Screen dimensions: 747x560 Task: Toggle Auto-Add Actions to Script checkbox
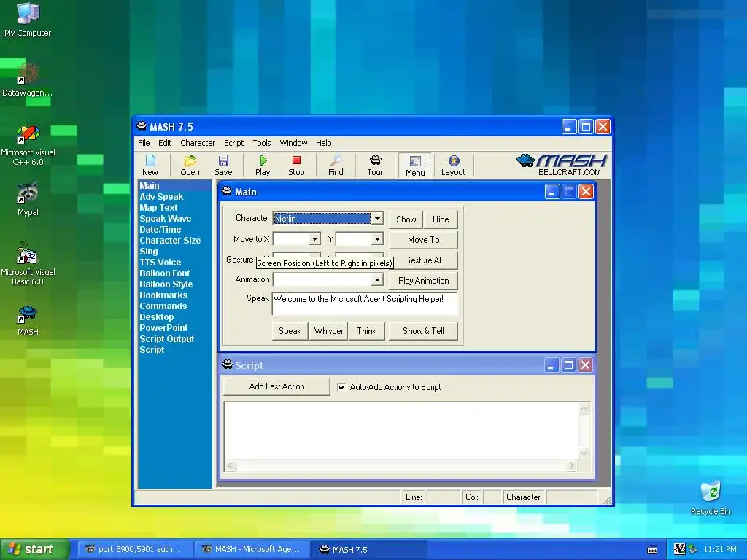pos(341,387)
